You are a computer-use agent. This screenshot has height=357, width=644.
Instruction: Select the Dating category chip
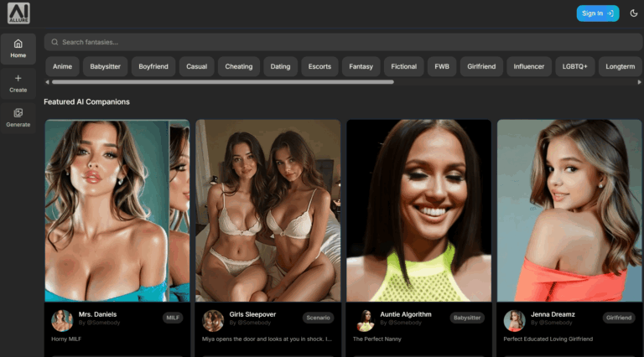[x=280, y=66]
